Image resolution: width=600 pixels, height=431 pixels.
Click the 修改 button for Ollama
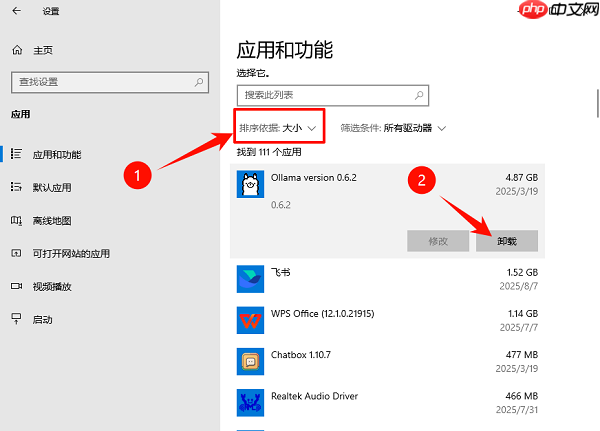tap(438, 241)
